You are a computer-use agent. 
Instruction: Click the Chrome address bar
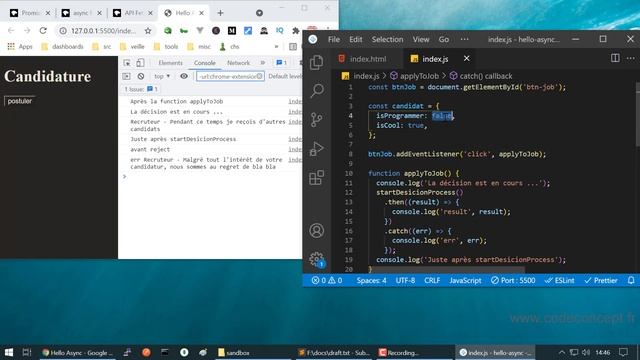coord(104,31)
